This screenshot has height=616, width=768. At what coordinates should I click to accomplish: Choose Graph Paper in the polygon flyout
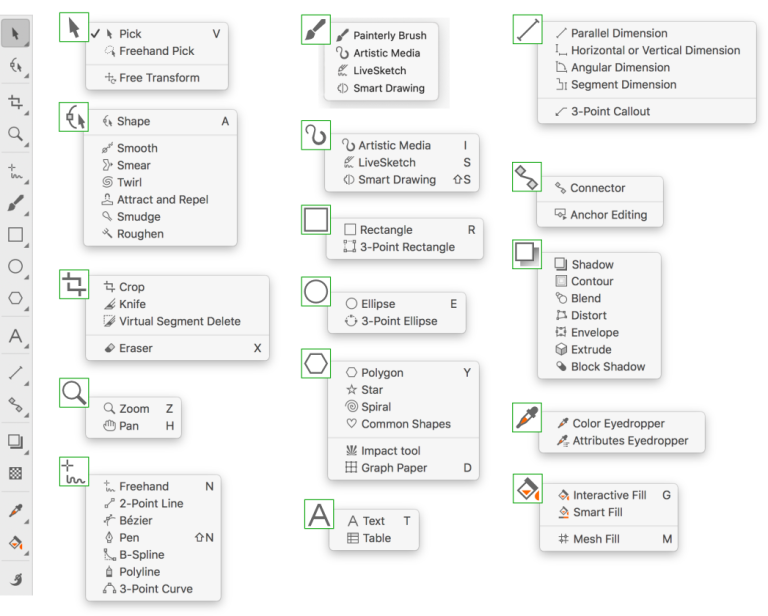[x=394, y=468]
